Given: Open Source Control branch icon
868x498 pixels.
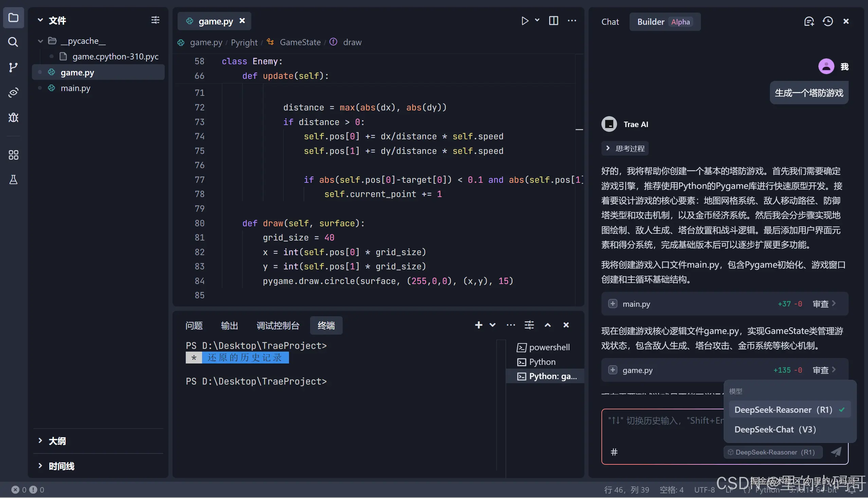Looking at the screenshot, I should pyautogui.click(x=13, y=67).
